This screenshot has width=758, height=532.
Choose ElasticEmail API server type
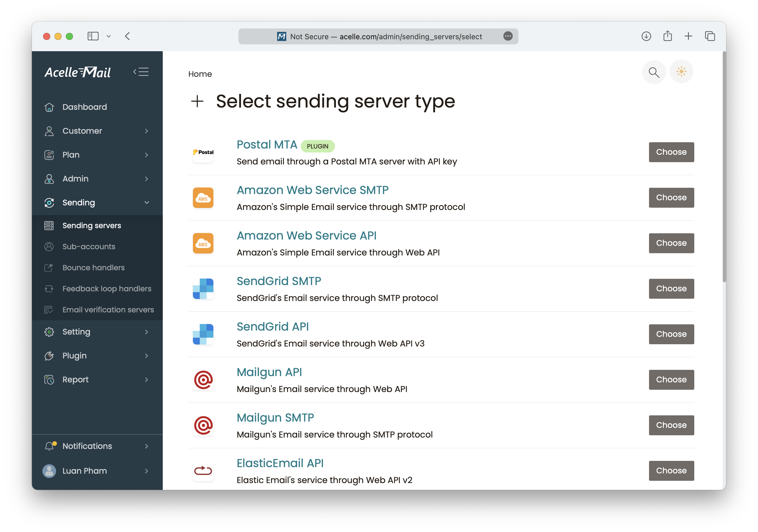tap(671, 471)
